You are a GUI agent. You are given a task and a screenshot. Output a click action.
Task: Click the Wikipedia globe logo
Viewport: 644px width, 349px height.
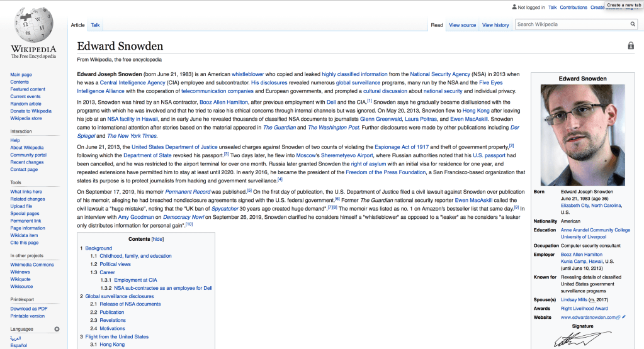(x=33, y=26)
